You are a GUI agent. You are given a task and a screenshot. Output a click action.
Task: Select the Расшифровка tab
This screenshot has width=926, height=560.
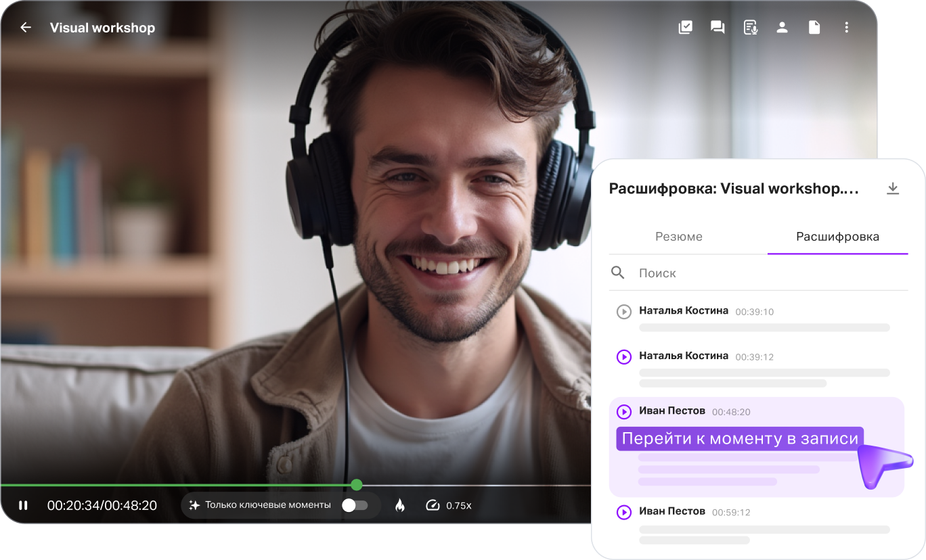837,237
